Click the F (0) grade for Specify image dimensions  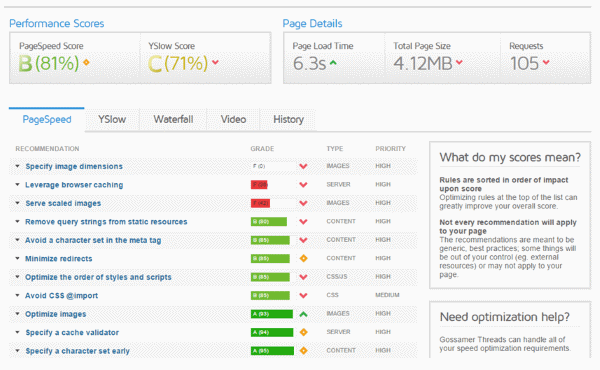[259, 166]
